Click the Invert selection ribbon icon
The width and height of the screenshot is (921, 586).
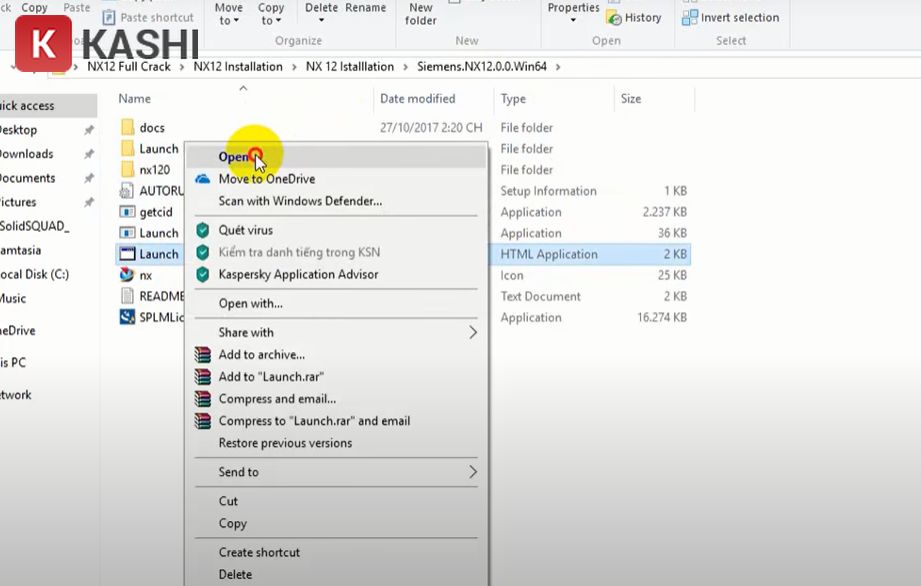[690, 18]
